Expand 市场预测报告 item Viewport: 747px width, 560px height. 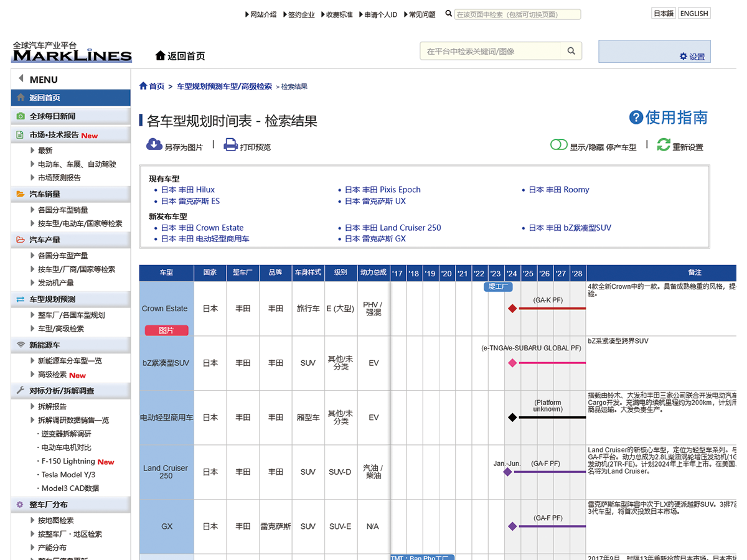55,178
